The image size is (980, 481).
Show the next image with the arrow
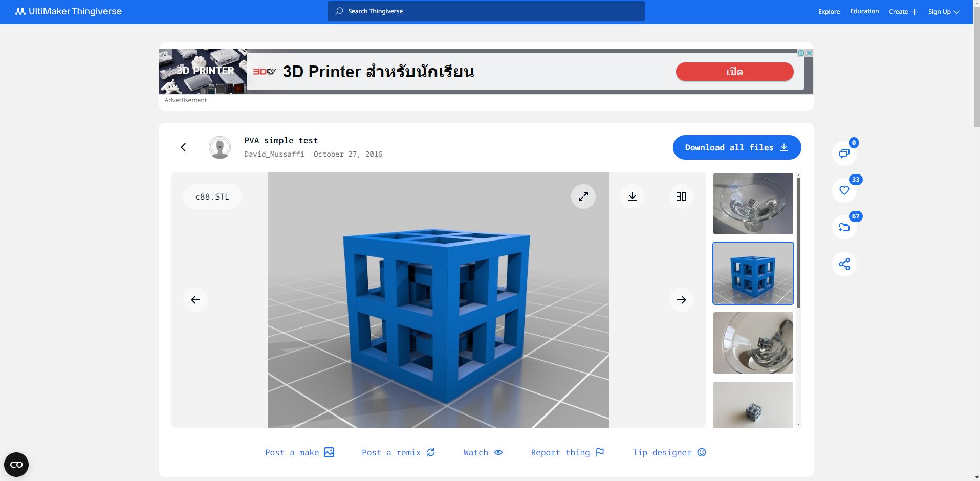pos(681,299)
